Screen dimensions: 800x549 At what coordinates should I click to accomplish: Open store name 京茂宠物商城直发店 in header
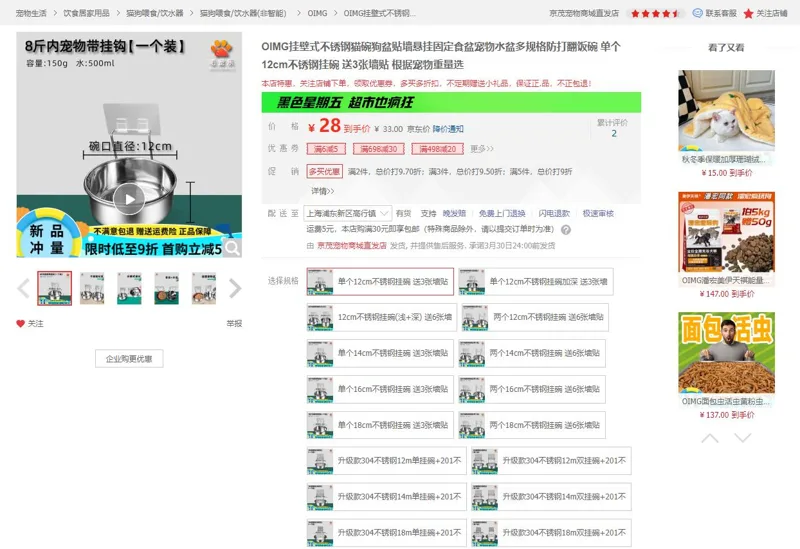pos(584,13)
